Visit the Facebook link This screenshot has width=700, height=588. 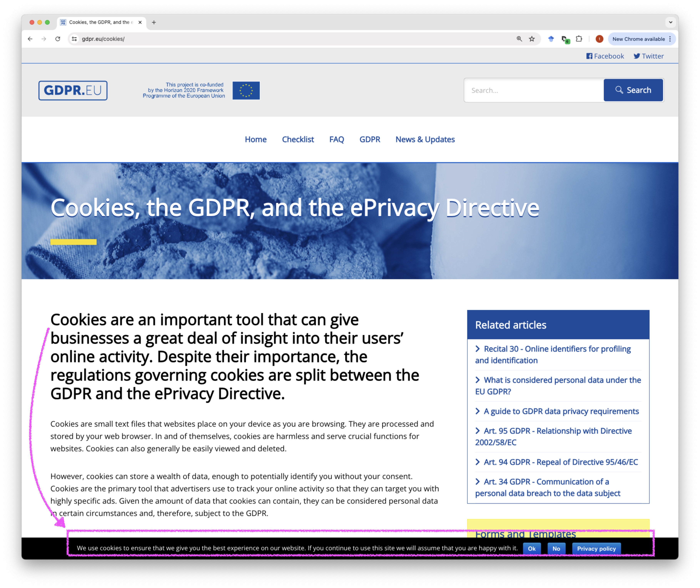point(605,56)
